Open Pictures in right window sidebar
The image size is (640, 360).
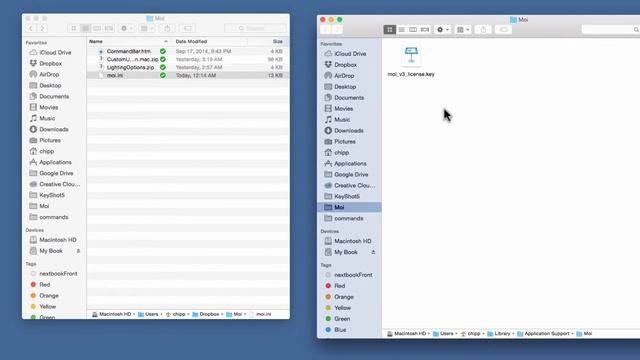(x=345, y=142)
